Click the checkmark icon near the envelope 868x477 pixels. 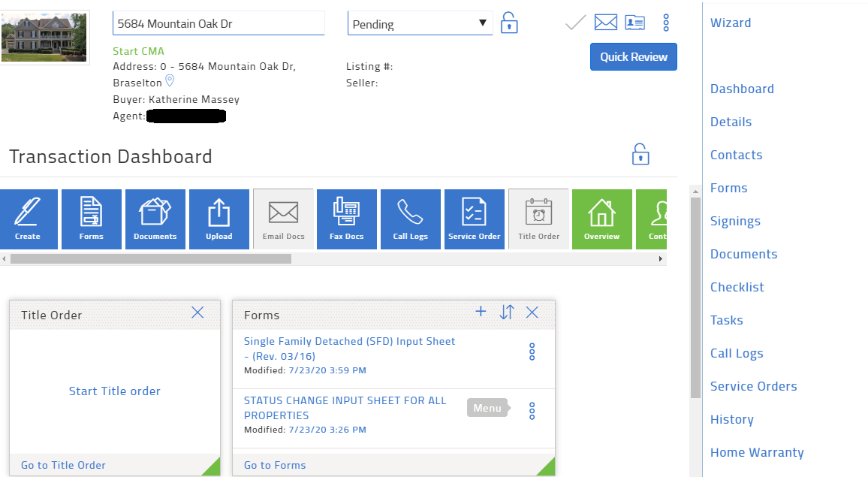[574, 22]
